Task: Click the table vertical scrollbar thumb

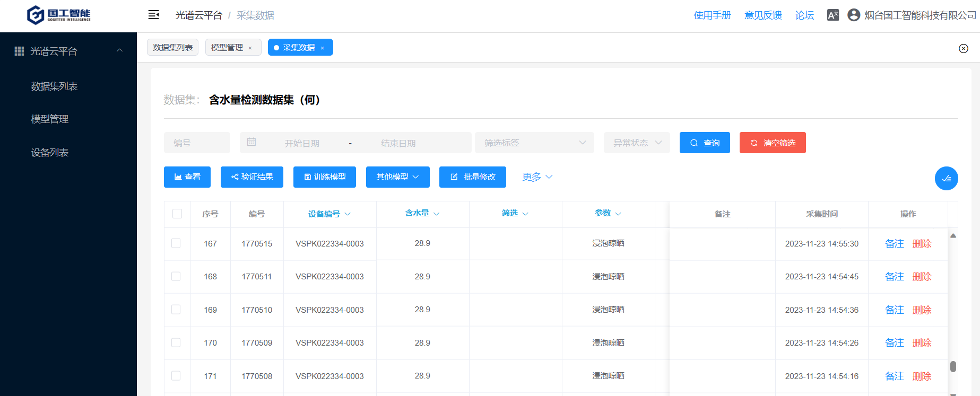Action: pos(953,366)
